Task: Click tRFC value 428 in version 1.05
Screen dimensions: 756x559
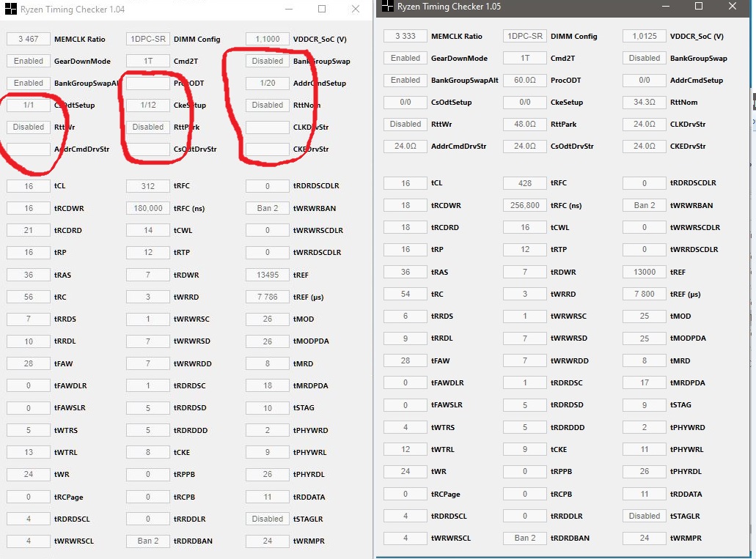Action: [525, 183]
